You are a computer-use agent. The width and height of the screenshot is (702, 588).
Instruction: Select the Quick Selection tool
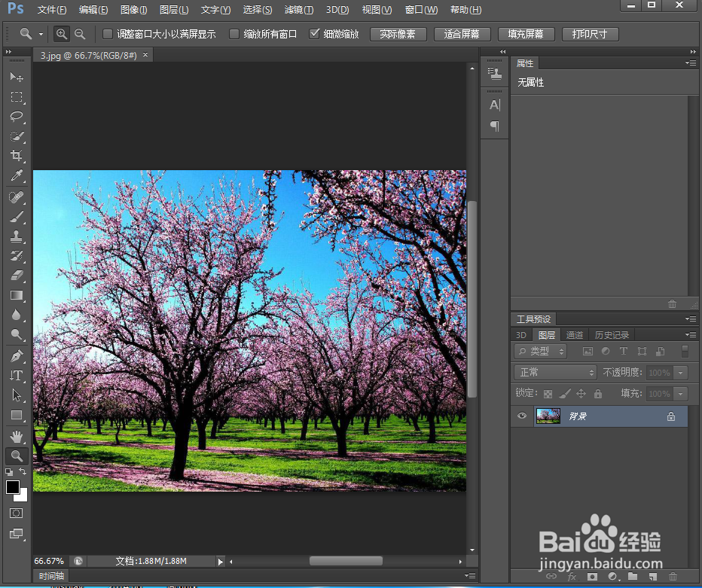tap(17, 136)
